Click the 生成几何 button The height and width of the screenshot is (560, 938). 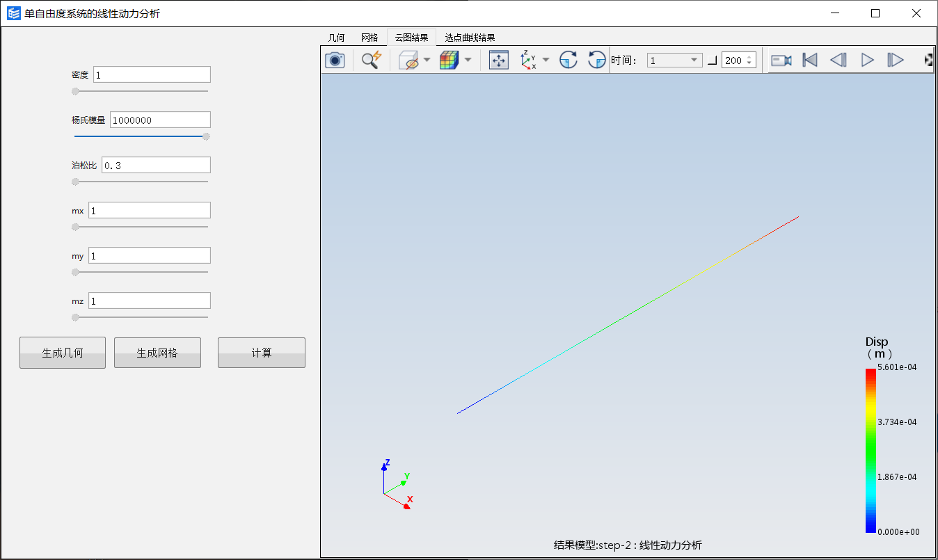pos(63,353)
